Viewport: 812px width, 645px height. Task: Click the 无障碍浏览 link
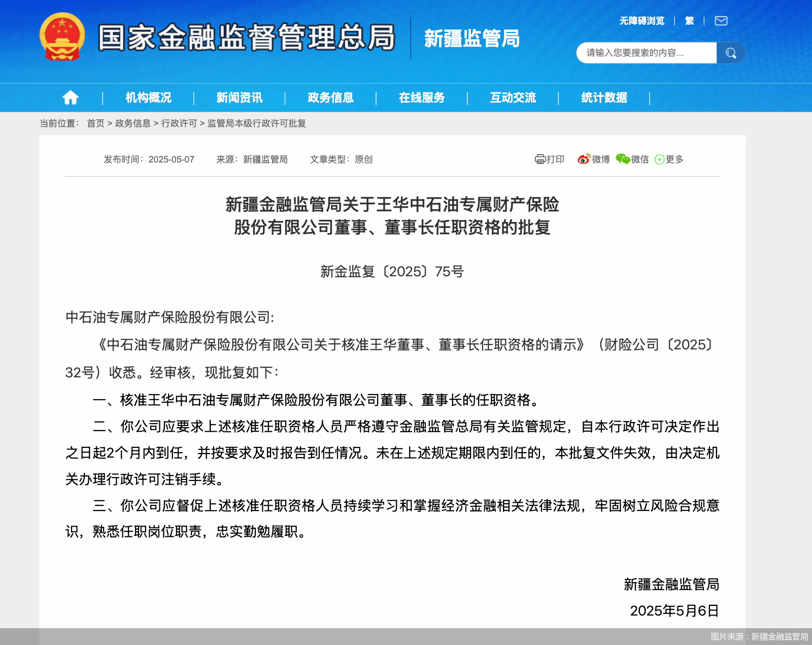tap(641, 21)
